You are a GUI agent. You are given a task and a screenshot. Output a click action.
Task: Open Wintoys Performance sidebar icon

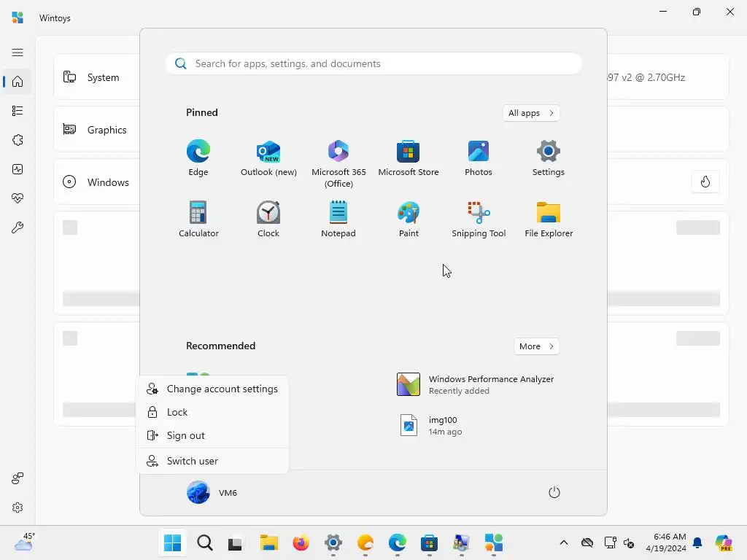18,169
